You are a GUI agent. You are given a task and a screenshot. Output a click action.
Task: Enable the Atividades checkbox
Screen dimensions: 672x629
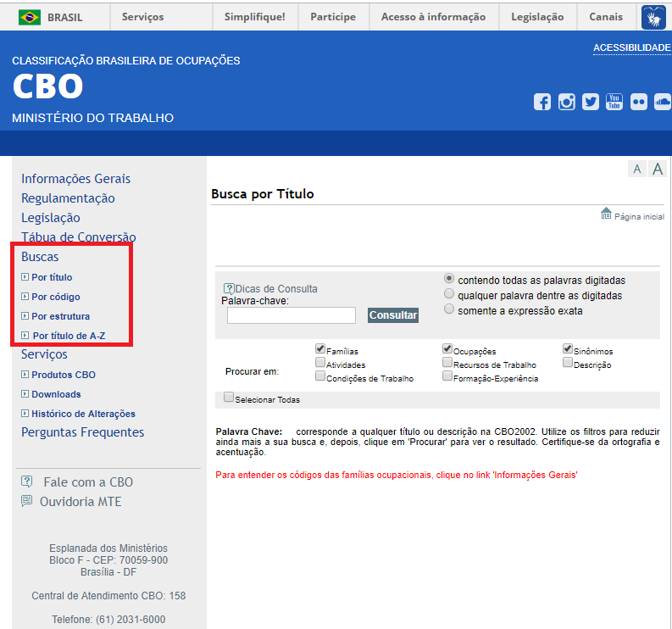click(320, 363)
